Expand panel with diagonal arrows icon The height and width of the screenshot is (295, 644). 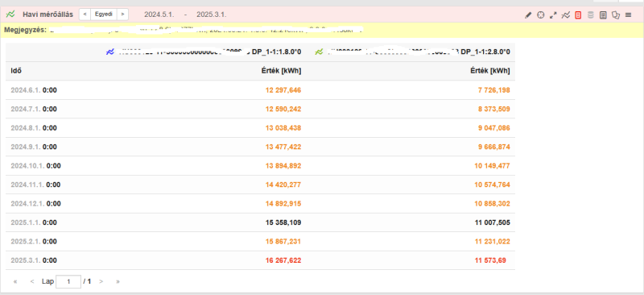tap(553, 15)
